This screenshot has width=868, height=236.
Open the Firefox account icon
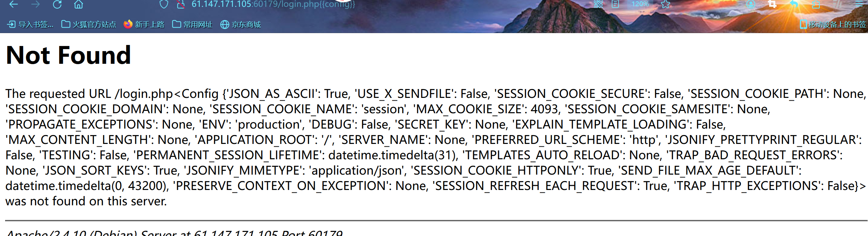(751, 4)
